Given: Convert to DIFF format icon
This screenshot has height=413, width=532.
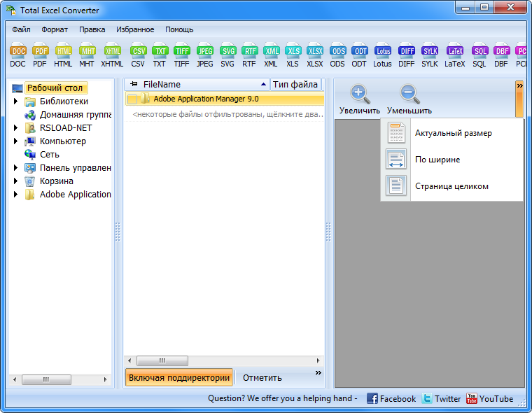Looking at the screenshot, I should (x=407, y=55).
